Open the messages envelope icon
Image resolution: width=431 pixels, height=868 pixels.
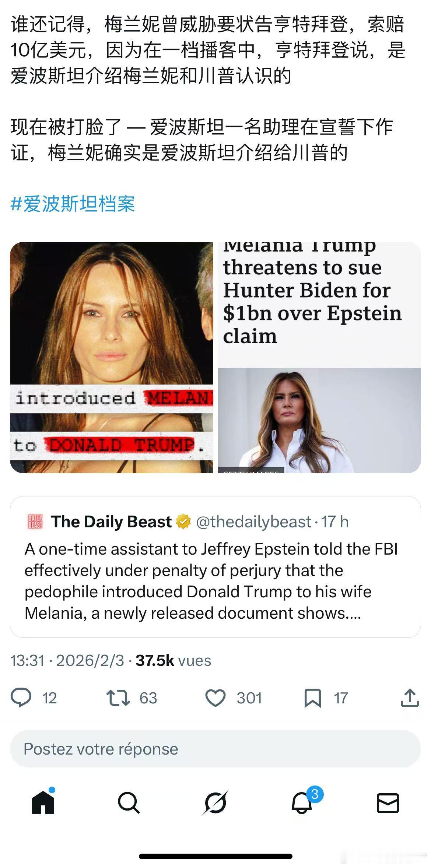[x=388, y=803]
